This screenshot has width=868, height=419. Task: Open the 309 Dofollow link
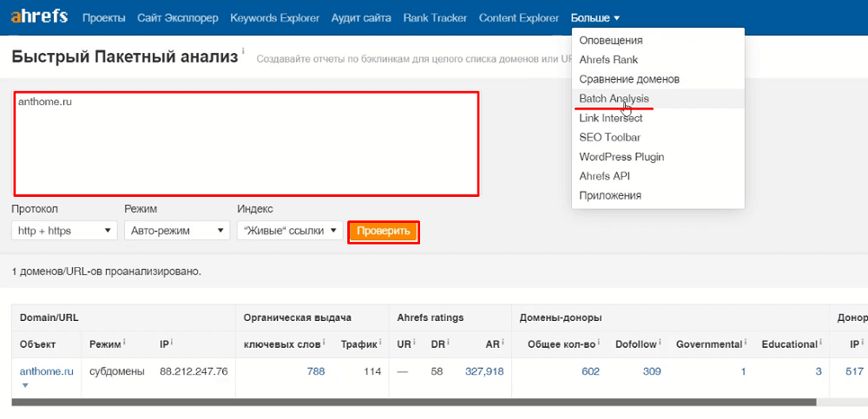(x=652, y=371)
